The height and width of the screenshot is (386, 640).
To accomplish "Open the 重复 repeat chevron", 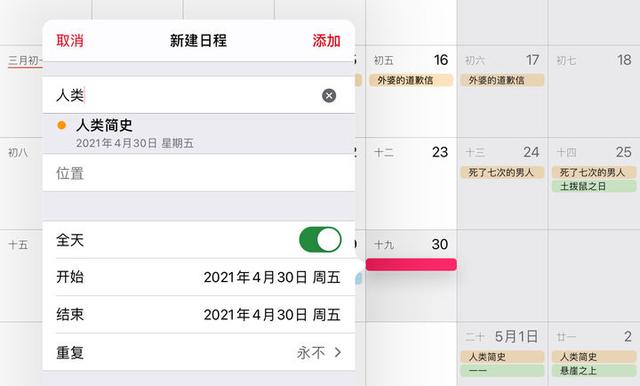I will tap(338, 352).
